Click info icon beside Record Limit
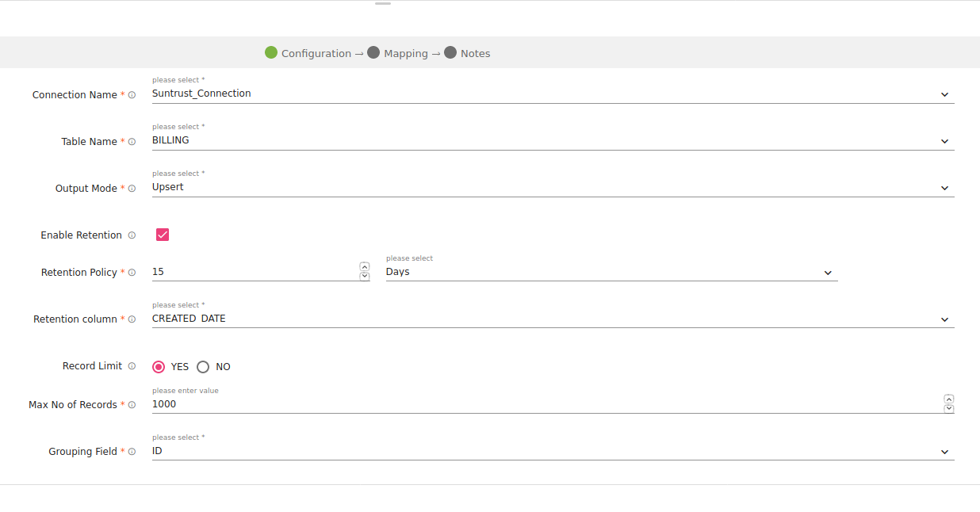 click(x=132, y=366)
